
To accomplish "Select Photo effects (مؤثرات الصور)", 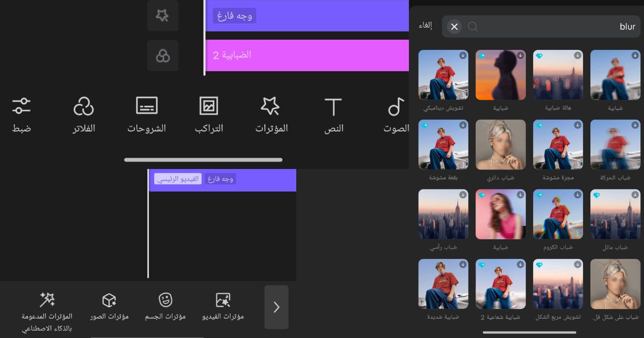I will pos(109,307).
